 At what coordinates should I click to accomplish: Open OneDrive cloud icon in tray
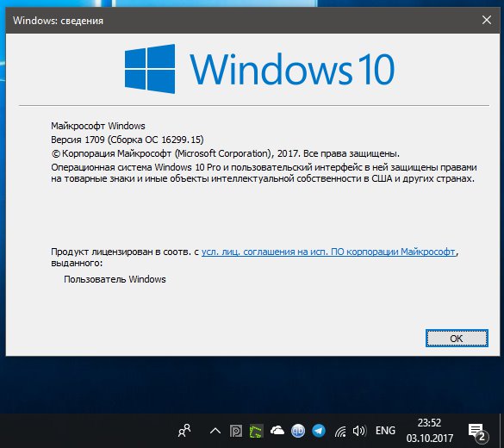(x=277, y=430)
